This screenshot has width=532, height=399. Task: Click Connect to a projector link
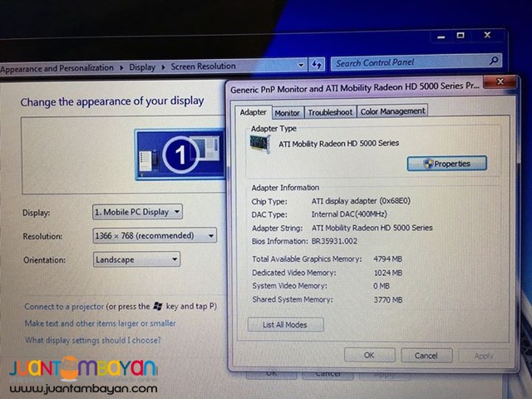pyautogui.click(x=64, y=307)
